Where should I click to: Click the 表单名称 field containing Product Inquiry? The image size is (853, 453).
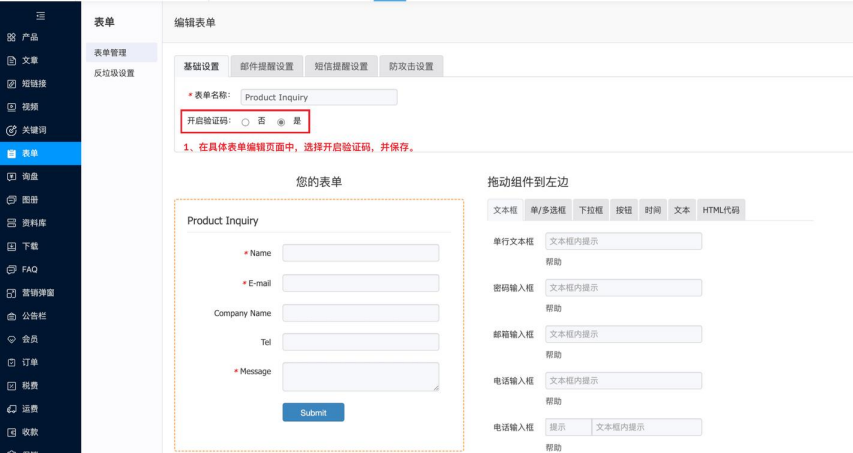[x=318, y=97]
